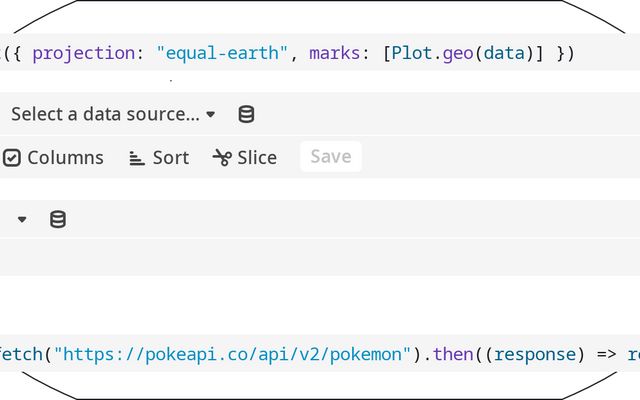Click the "equal-earth" projection string in code
640x400 pixels.
click(x=222, y=53)
